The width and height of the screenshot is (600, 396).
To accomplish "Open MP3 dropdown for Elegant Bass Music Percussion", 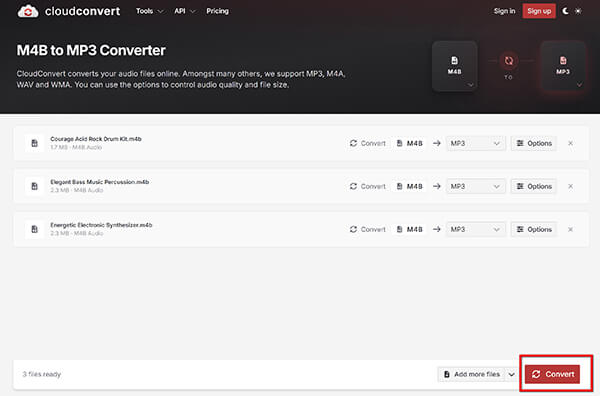I will coord(476,186).
